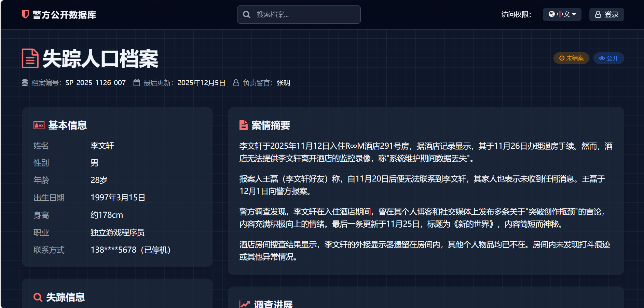Click the 未结案 status badge
This screenshot has height=308, width=644.
[x=571, y=58]
